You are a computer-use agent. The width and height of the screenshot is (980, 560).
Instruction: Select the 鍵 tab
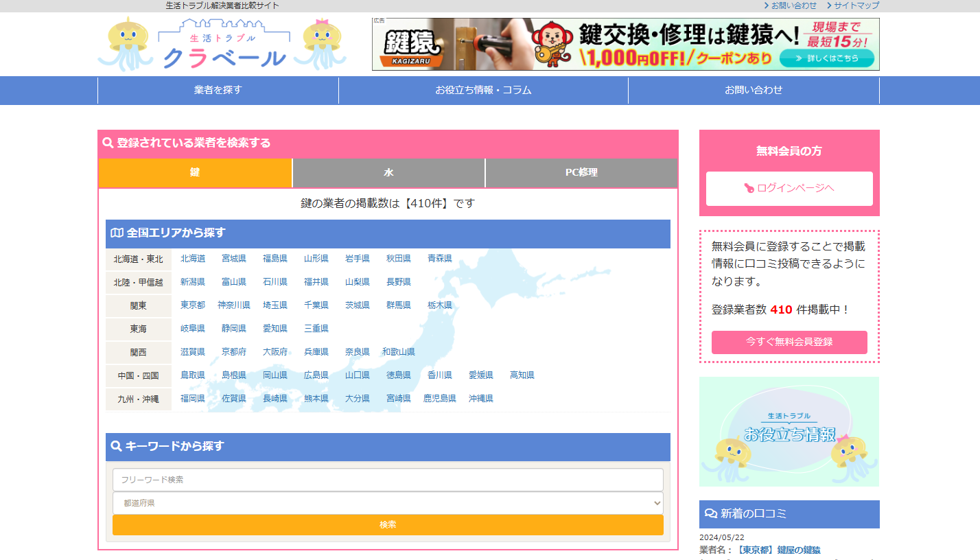pos(195,173)
